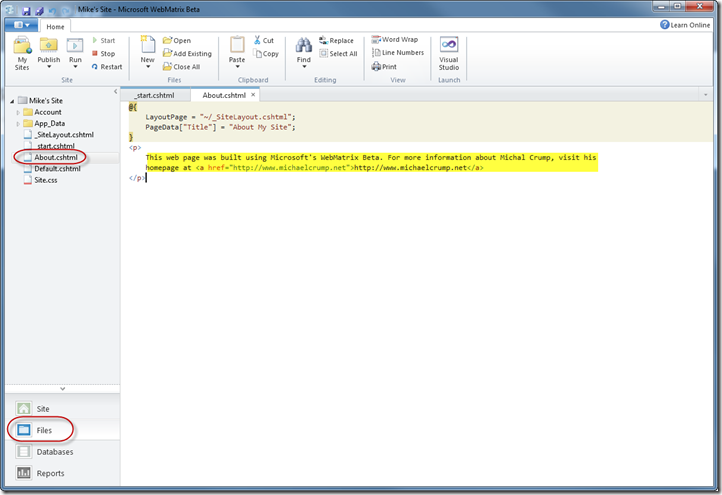This screenshot has width=722, height=495.
Task: Copy the selected text
Action: coord(266,53)
